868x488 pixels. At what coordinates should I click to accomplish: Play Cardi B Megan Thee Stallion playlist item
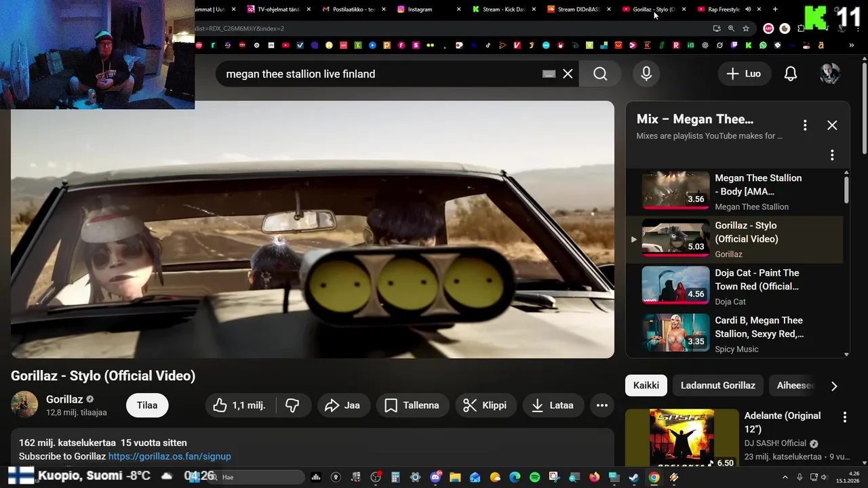(734, 334)
